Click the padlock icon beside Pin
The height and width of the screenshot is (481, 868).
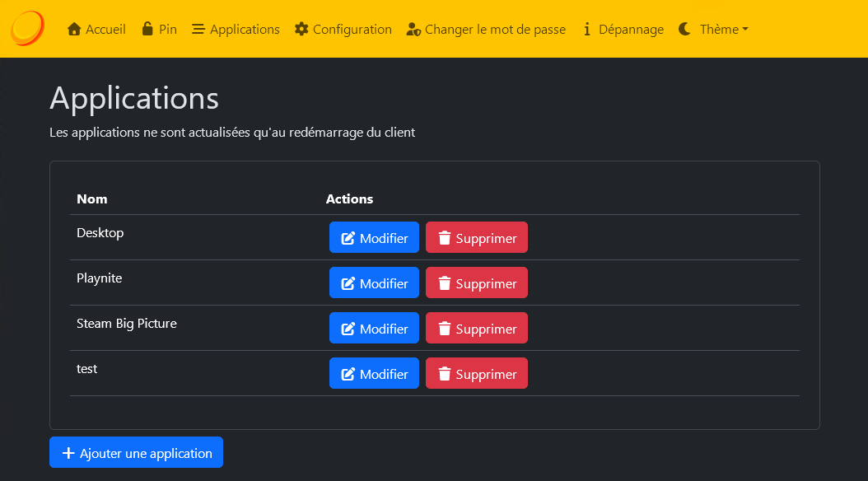(147, 30)
